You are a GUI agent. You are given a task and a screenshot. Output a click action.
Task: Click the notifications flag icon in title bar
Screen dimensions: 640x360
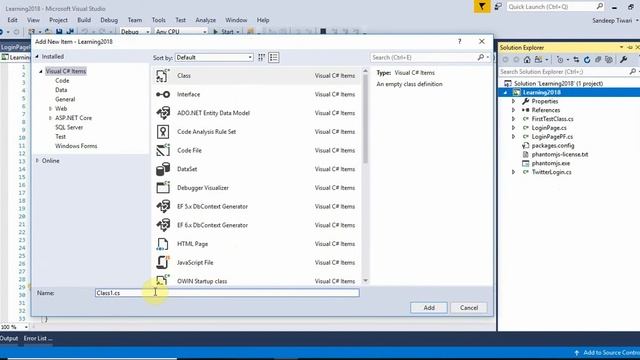482,7
